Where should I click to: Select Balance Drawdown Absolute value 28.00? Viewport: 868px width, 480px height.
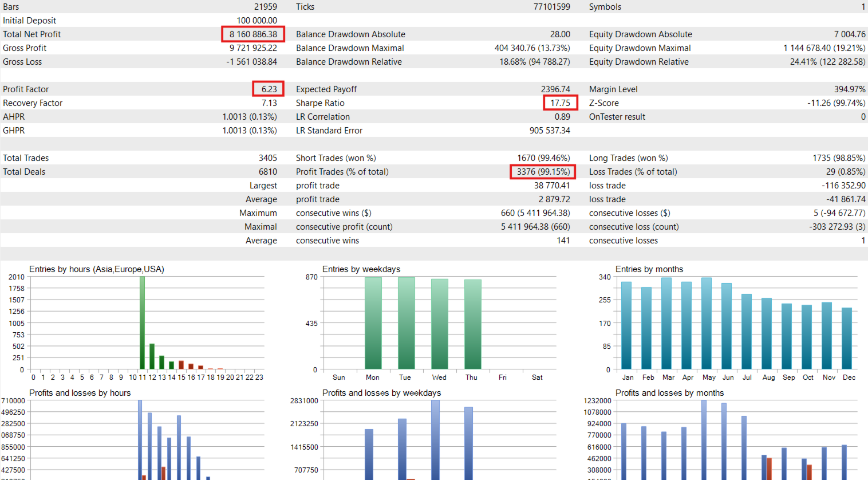pyautogui.click(x=560, y=34)
